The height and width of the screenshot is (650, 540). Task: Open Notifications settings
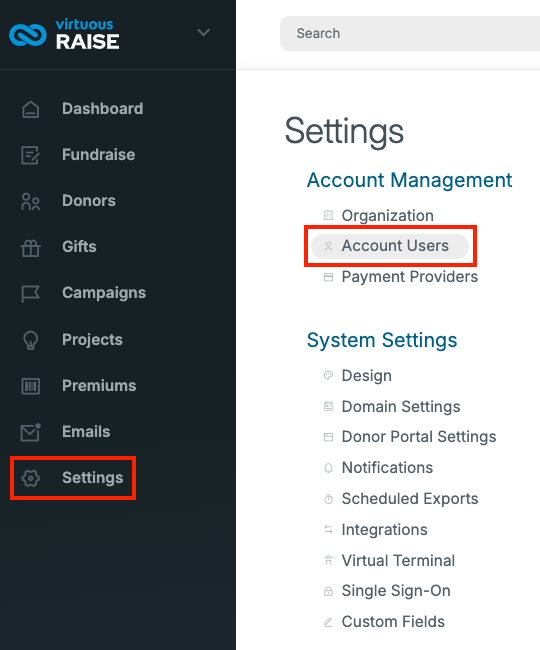point(387,468)
